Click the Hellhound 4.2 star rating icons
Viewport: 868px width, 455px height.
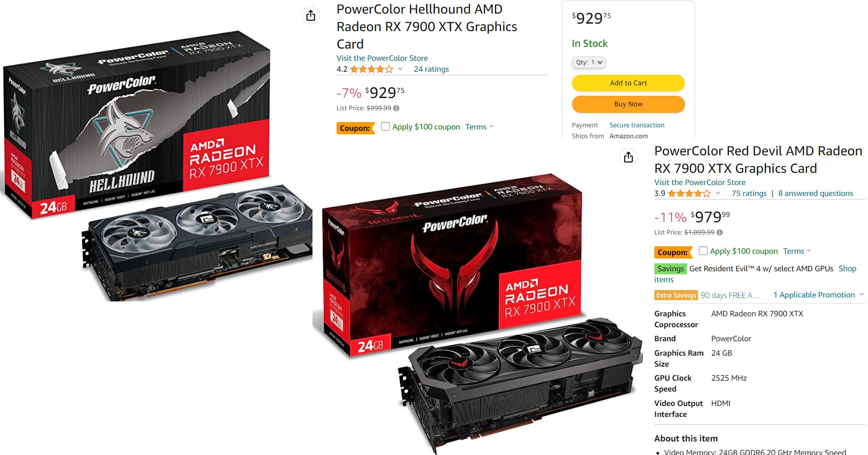click(372, 69)
